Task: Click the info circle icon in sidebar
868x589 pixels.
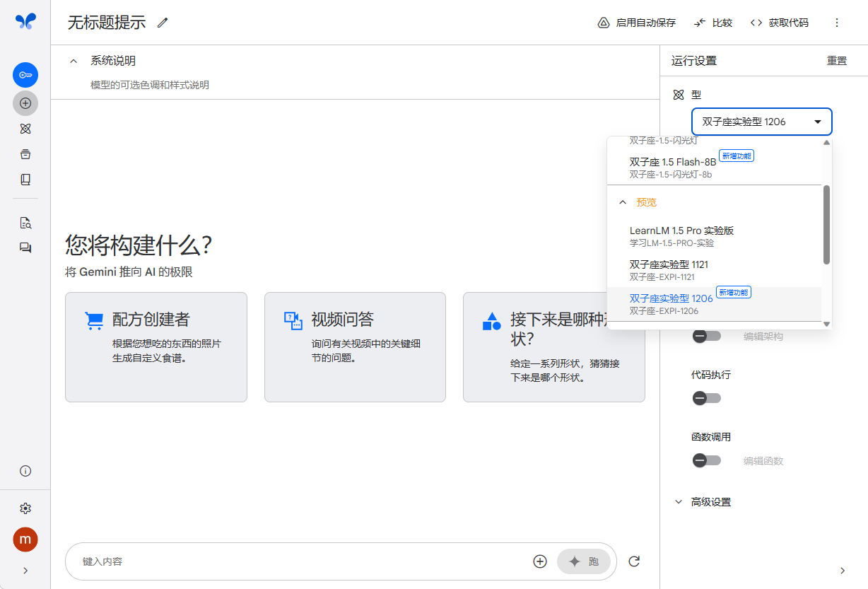Action: (x=25, y=471)
